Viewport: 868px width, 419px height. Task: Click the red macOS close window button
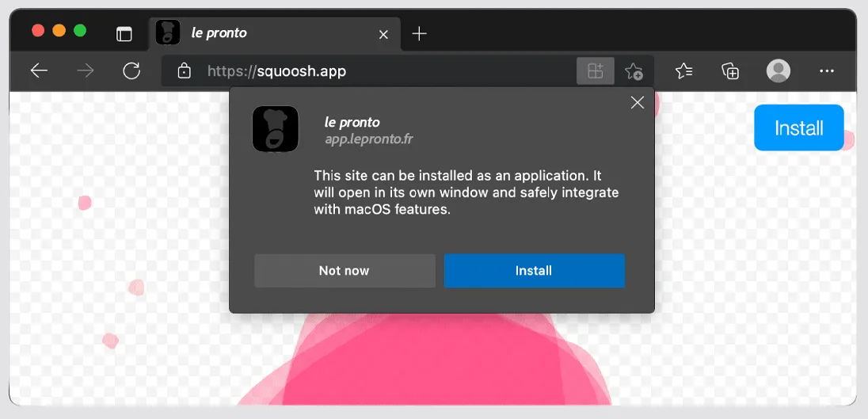pyautogui.click(x=38, y=30)
